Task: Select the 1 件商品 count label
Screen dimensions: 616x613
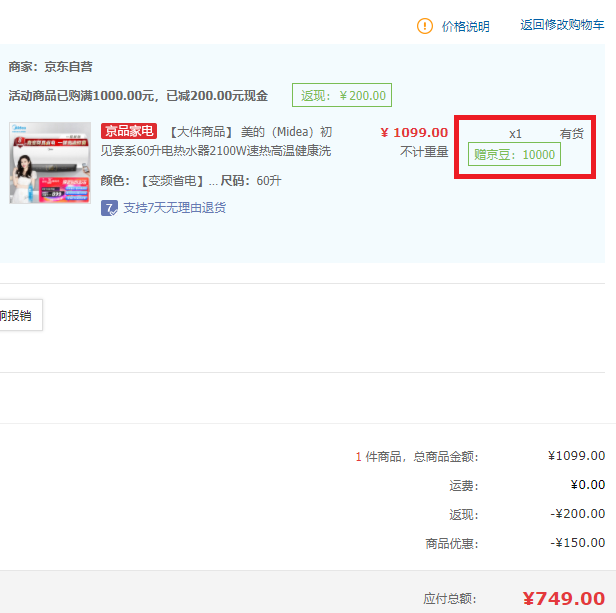Action: [379, 457]
